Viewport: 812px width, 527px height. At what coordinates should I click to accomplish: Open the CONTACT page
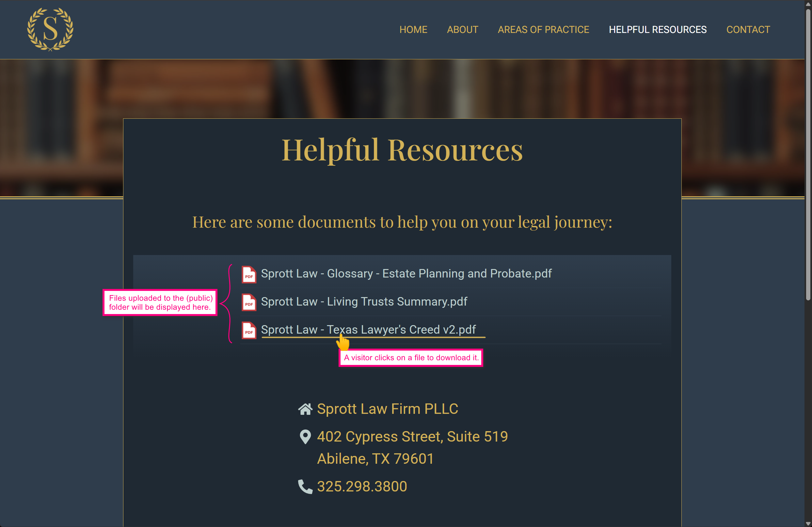click(x=748, y=30)
